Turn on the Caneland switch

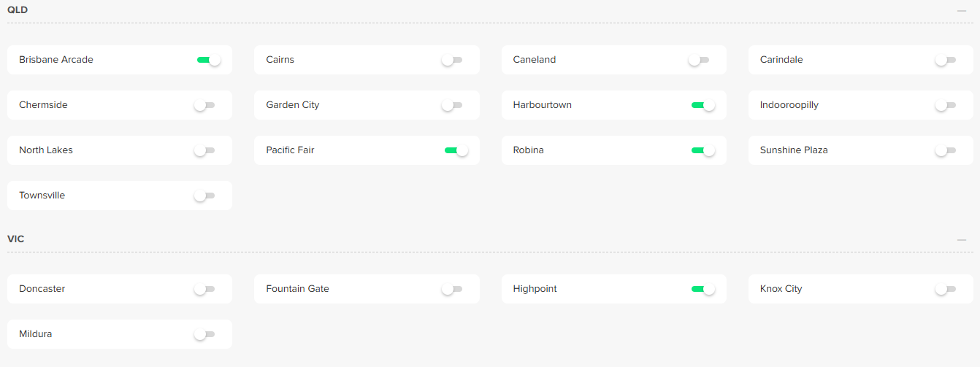(x=699, y=60)
